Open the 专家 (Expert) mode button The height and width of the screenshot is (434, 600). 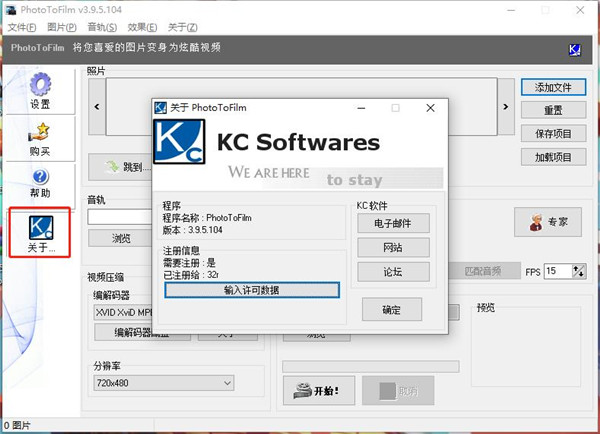click(x=547, y=222)
